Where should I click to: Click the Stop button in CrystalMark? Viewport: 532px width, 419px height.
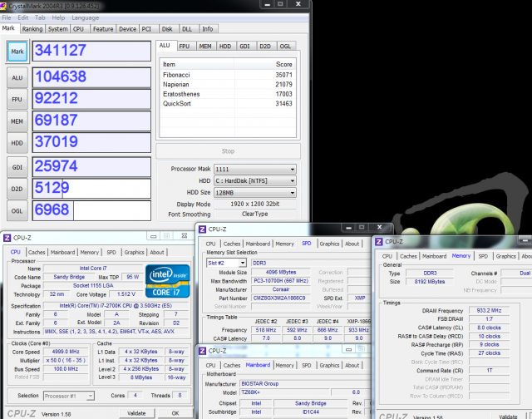(228, 151)
